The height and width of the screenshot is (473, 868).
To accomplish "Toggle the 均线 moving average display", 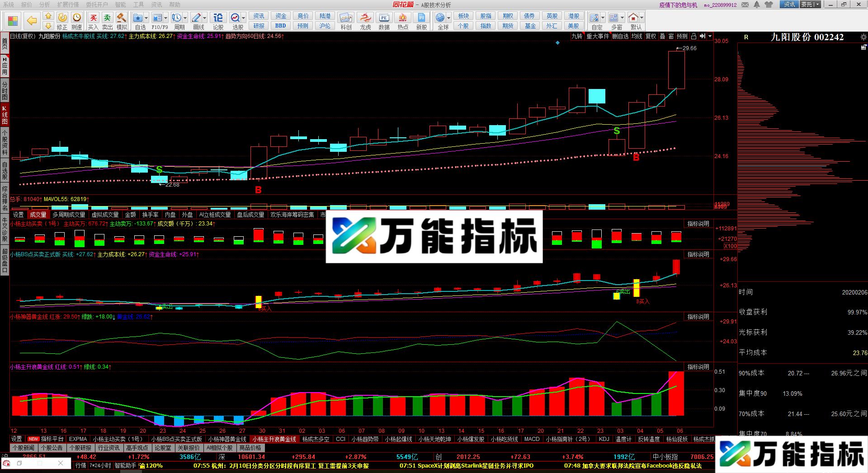I will [x=637, y=36].
